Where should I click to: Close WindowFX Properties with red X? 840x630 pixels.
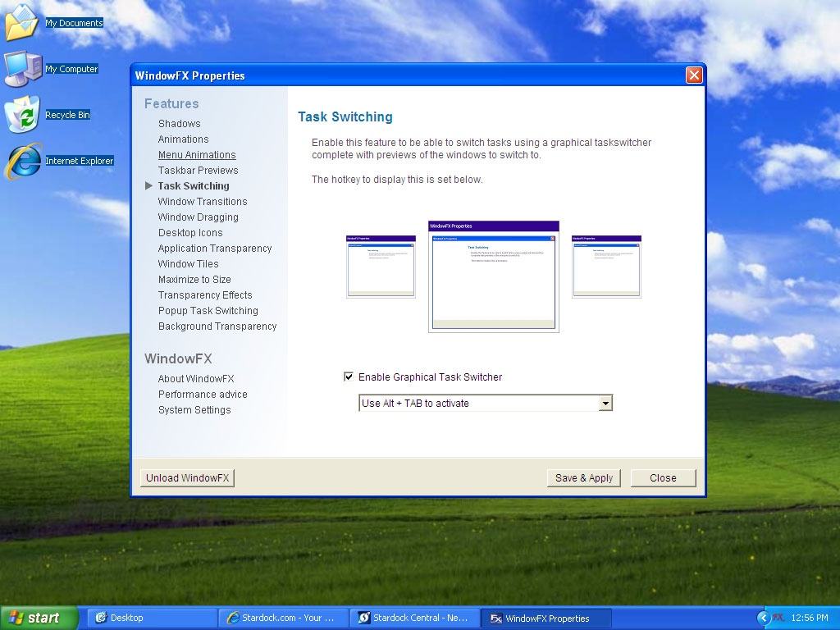pos(694,75)
